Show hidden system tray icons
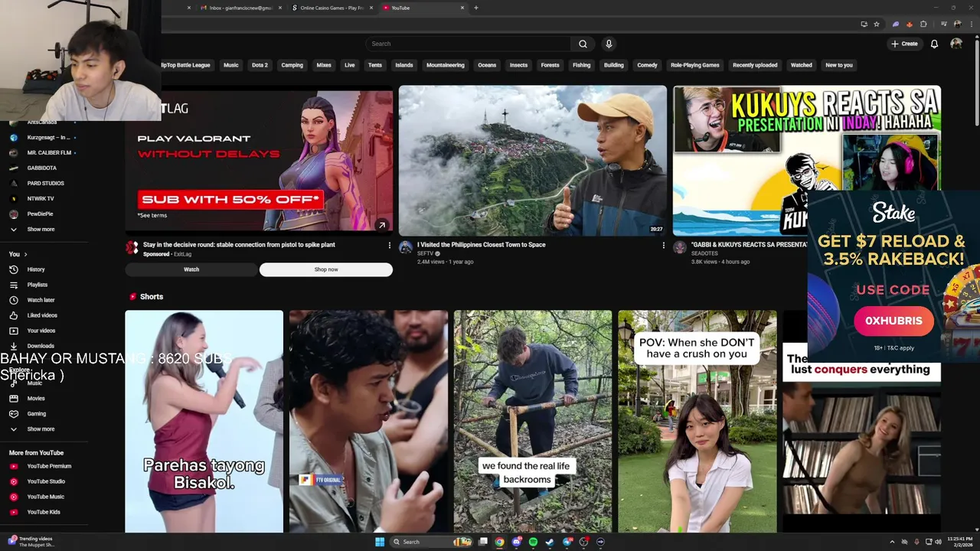 point(892,542)
